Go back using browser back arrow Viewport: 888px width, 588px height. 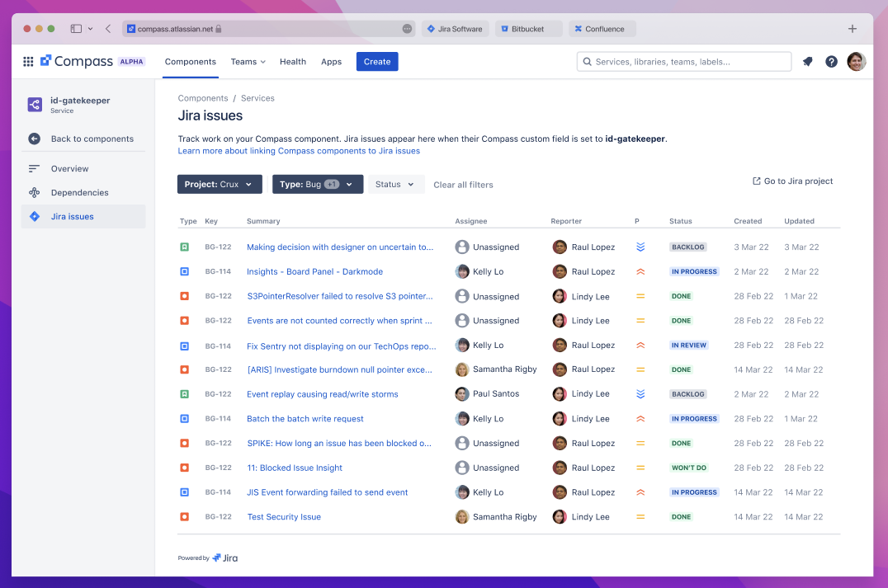pos(107,28)
